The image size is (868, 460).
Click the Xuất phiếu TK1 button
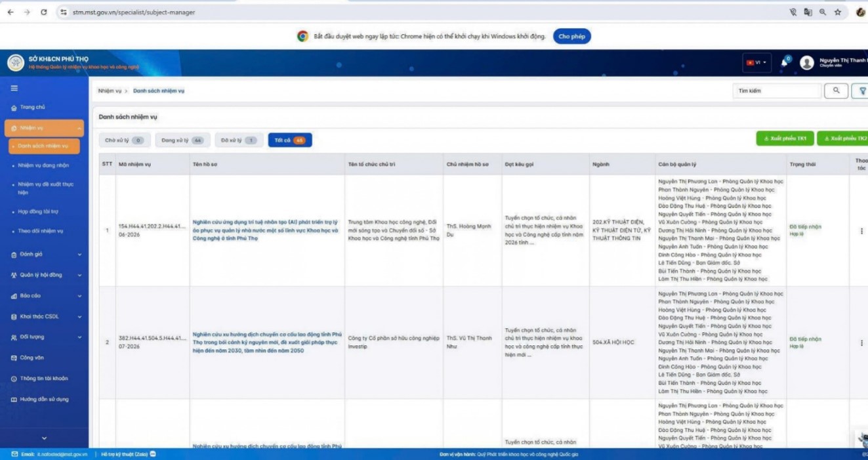point(785,138)
